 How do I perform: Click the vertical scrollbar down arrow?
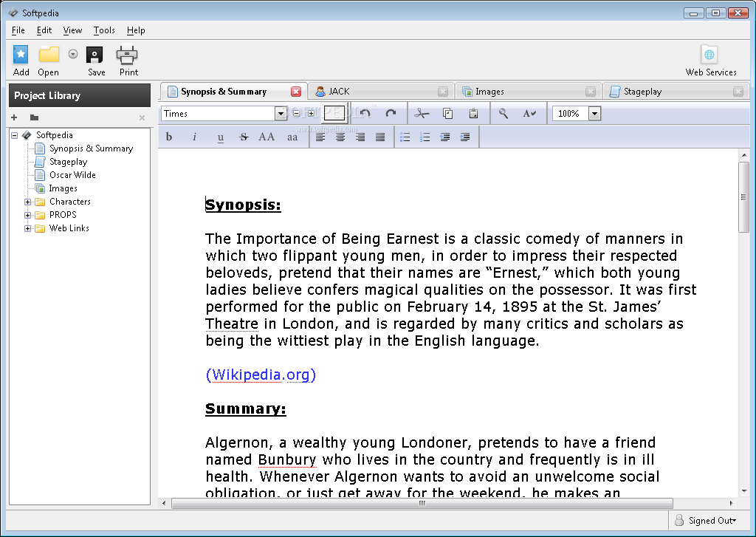pos(744,491)
